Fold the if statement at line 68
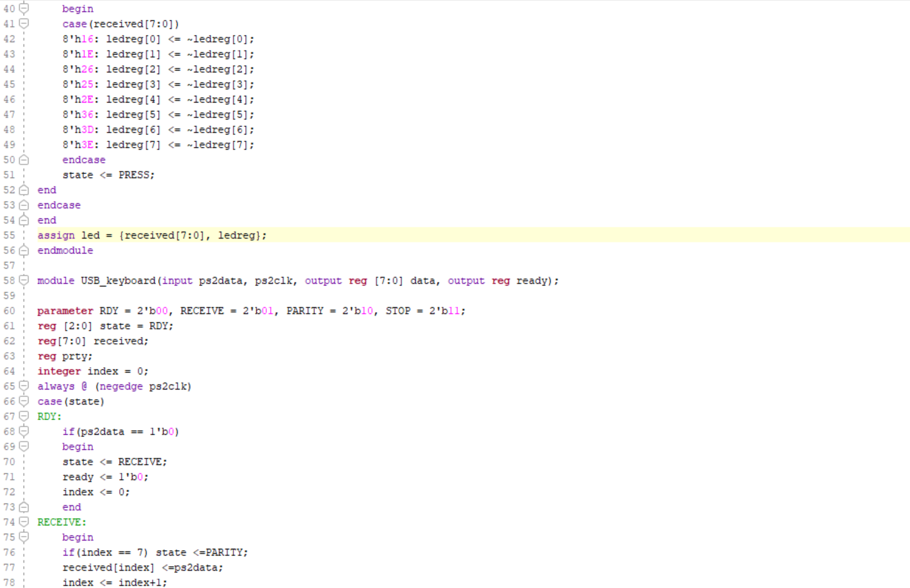This screenshot has width=910, height=588. [24, 431]
